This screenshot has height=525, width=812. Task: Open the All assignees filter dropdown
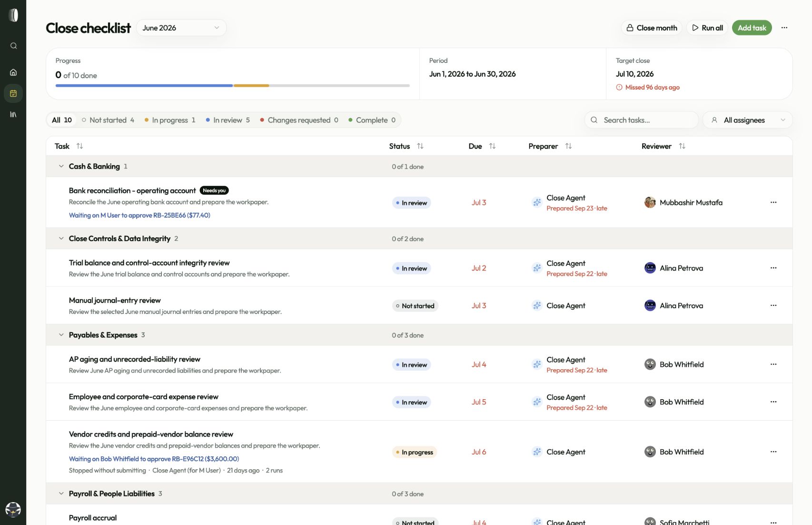pos(747,120)
